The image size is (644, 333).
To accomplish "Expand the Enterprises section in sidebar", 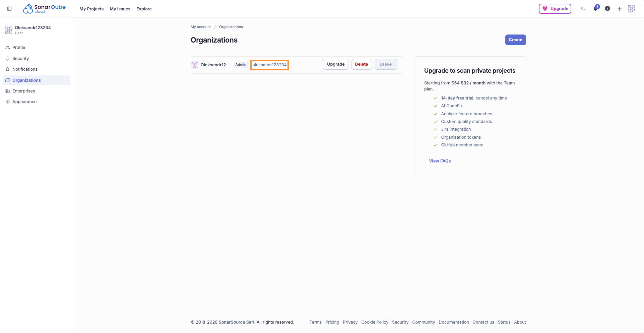I will [x=23, y=91].
